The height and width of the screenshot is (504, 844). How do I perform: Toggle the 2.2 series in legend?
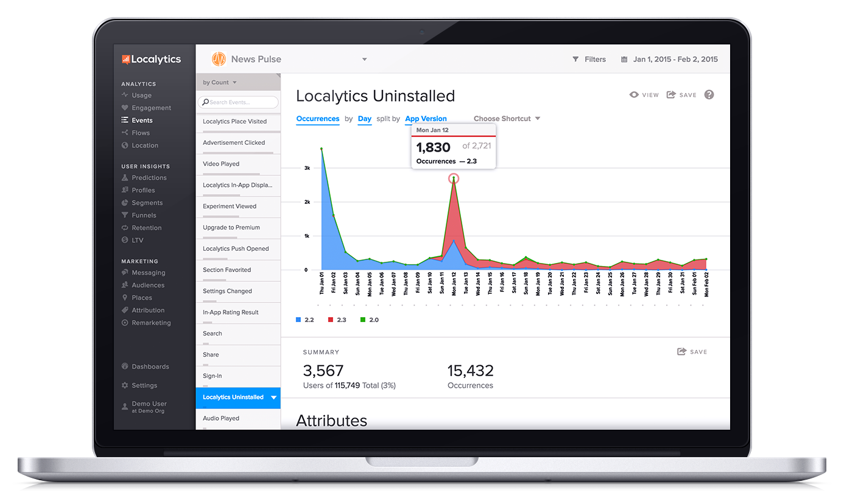[x=304, y=320]
